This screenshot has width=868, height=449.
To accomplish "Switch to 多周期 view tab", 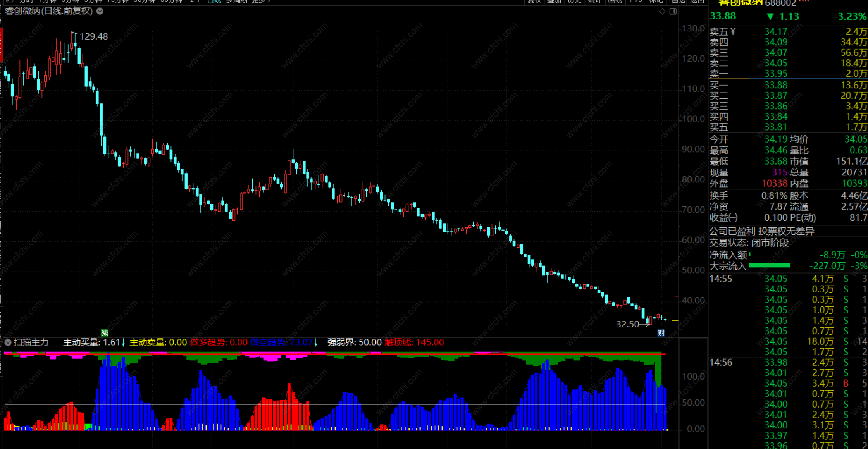I will click(x=236, y=1).
